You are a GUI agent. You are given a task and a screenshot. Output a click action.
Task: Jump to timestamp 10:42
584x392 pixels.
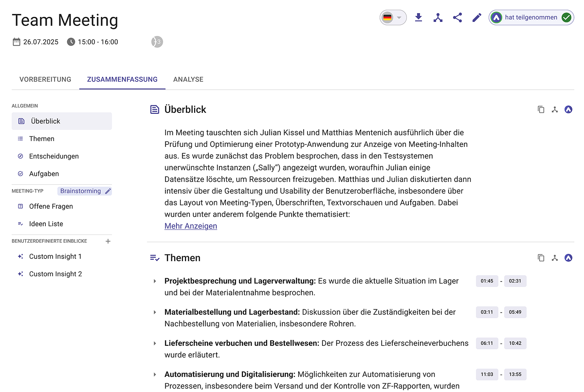click(515, 343)
